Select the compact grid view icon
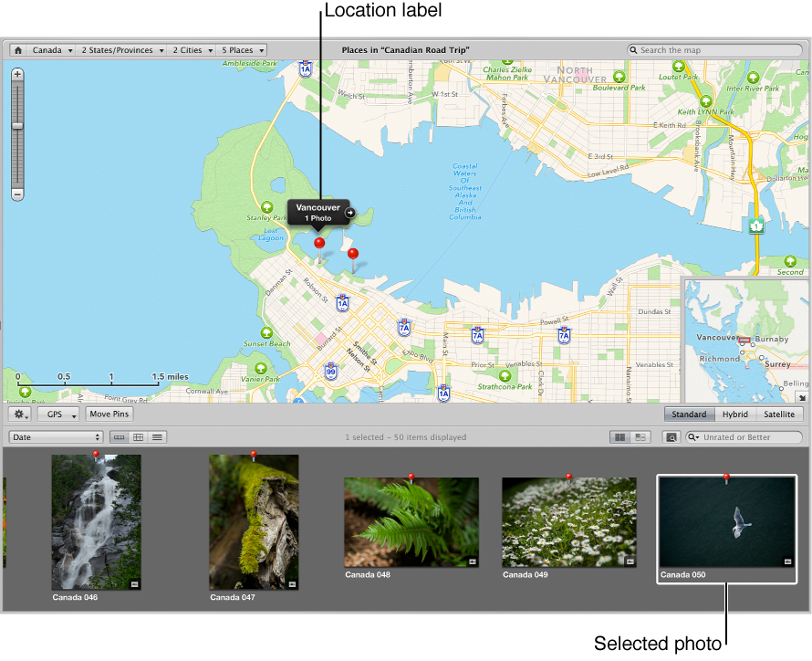The height and width of the screenshot is (661, 812). [138, 436]
